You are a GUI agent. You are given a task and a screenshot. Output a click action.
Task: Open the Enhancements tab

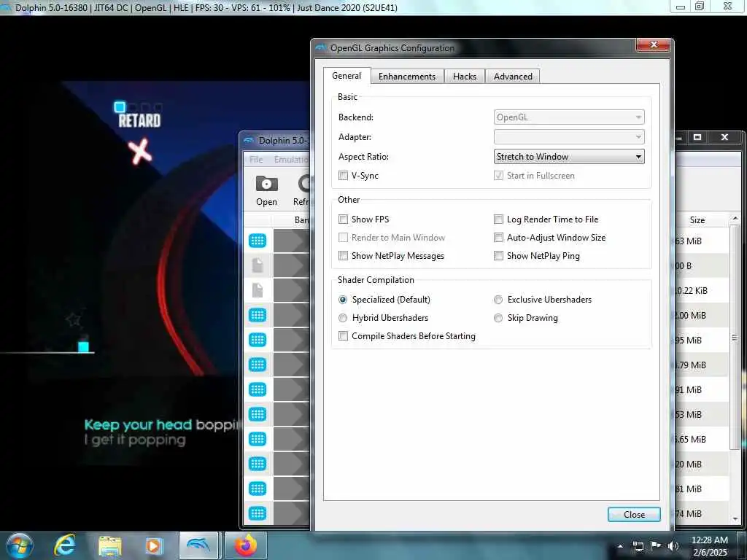click(x=406, y=76)
